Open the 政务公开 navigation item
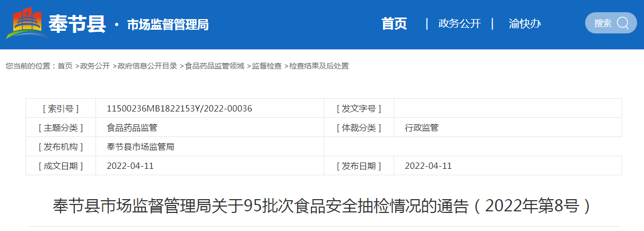This screenshot has height=231, width=644. [x=459, y=24]
